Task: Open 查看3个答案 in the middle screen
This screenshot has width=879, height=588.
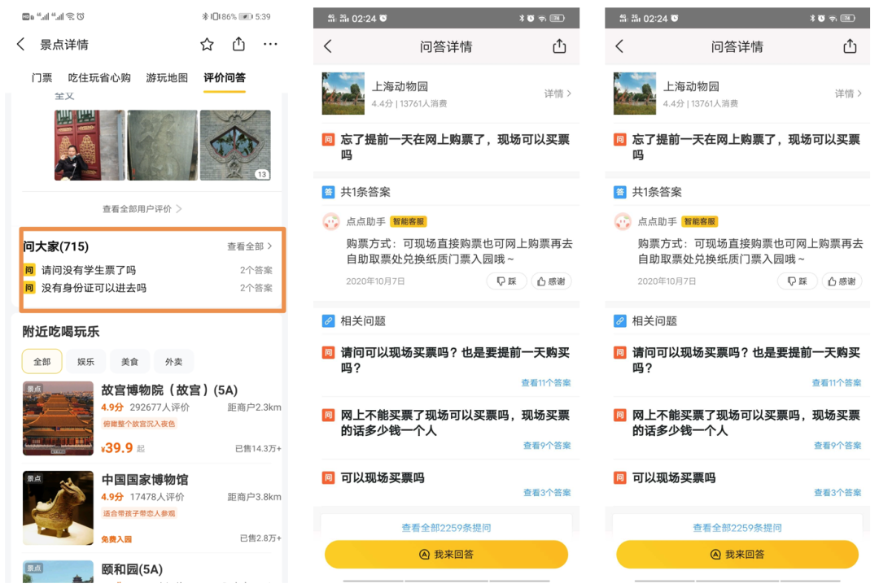Action: [547, 493]
